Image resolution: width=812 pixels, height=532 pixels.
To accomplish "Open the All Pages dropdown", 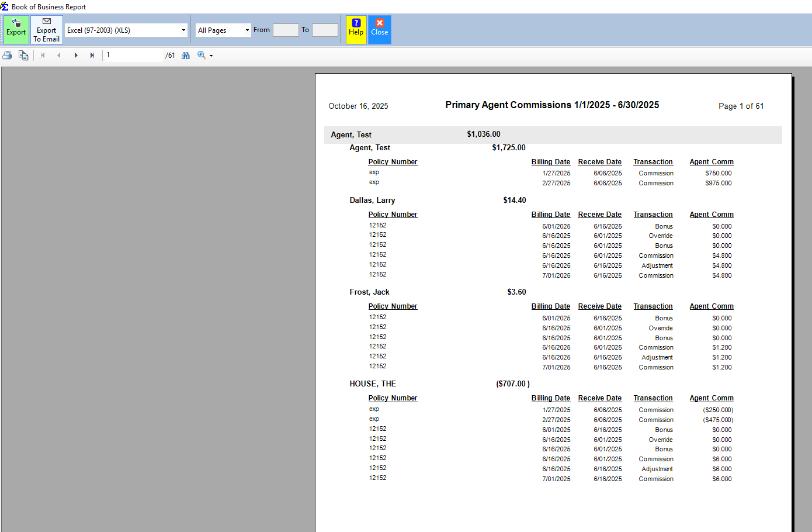I will 248,29.
